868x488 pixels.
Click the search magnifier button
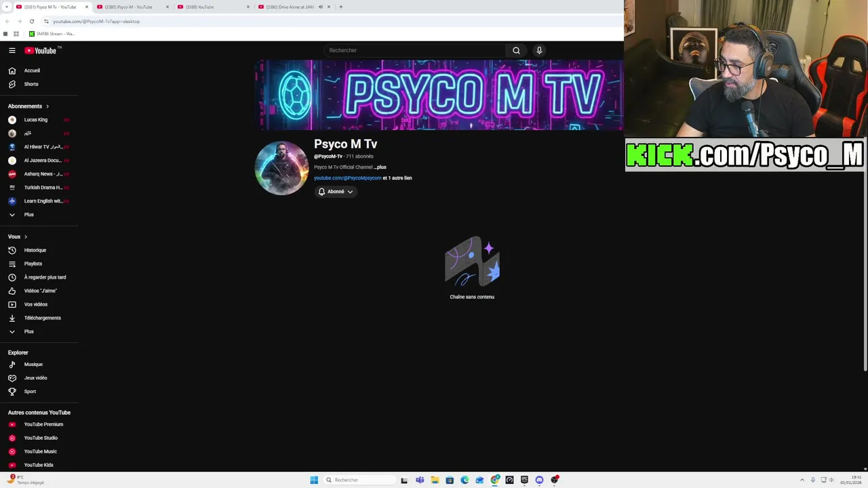516,50
